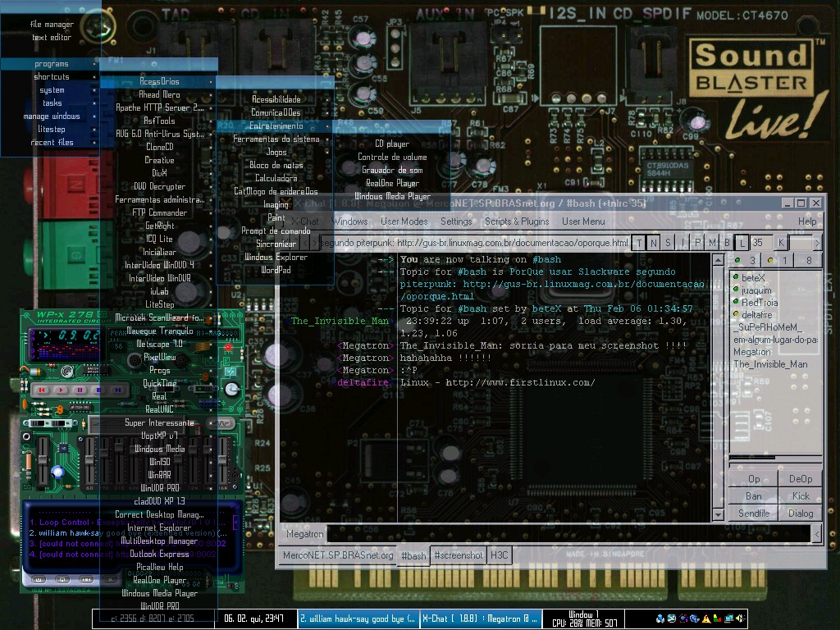Open X-Chat Windows menu

pyautogui.click(x=349, y=221)
